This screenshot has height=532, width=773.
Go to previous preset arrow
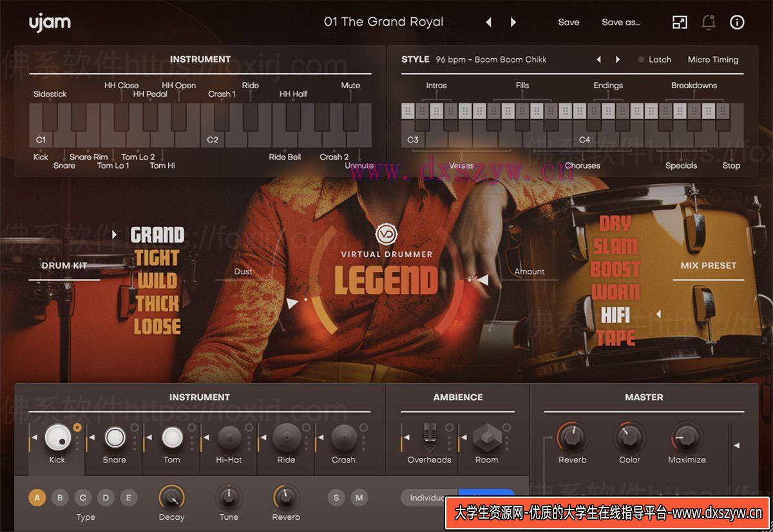click(x=488, y=23)
